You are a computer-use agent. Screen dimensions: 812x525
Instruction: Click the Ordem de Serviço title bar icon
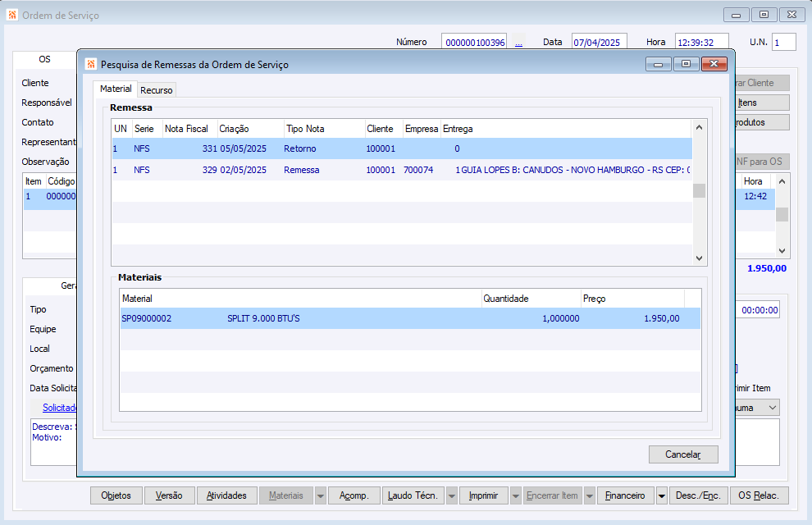click(x=12, y=15)
